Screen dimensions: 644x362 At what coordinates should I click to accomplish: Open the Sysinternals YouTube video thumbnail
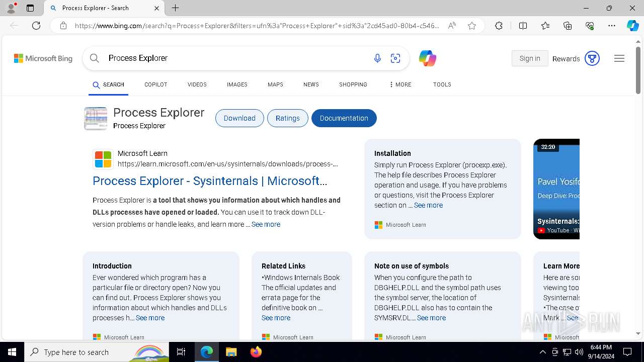point(556,189)
